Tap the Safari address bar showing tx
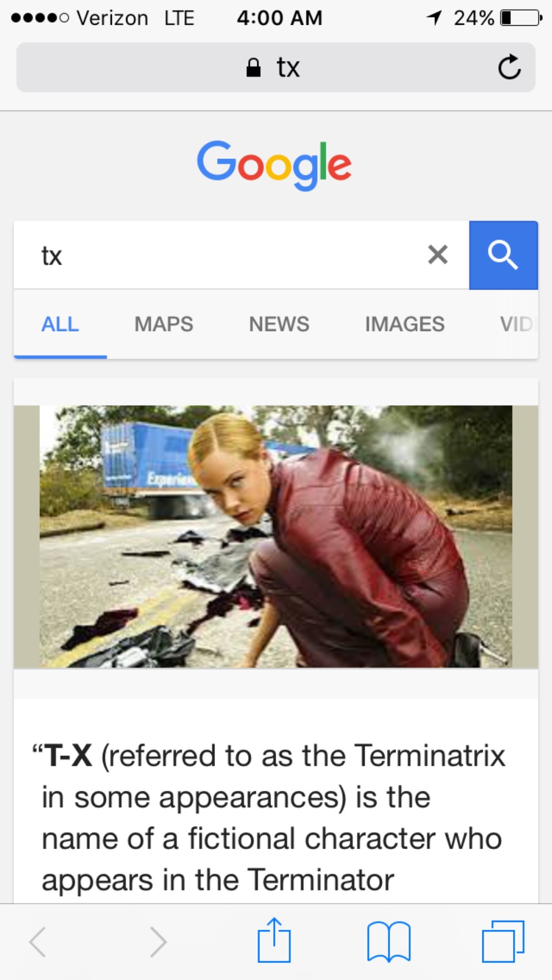This screenshot has width=552, height=980. point(276,67)
